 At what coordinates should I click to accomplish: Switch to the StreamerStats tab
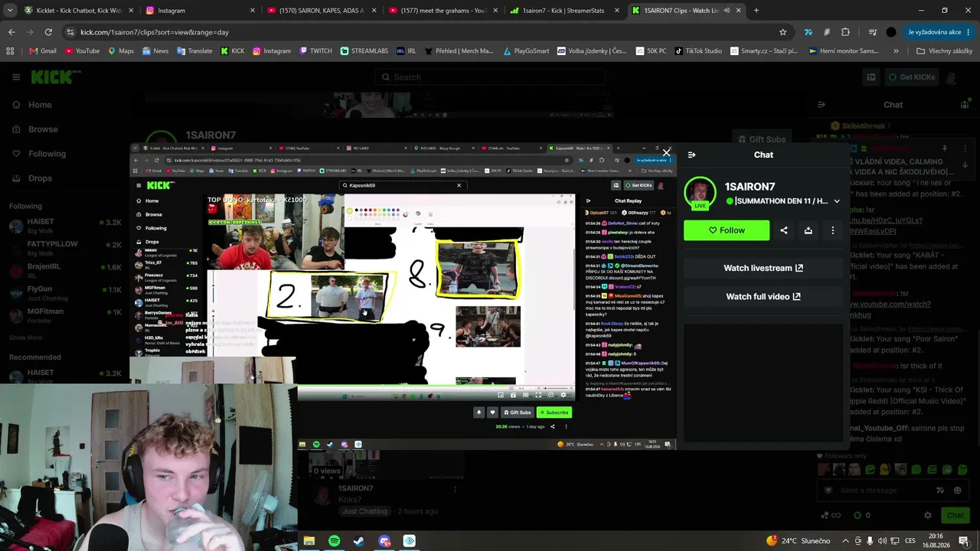pyautogui.click(x=564, y=11)
